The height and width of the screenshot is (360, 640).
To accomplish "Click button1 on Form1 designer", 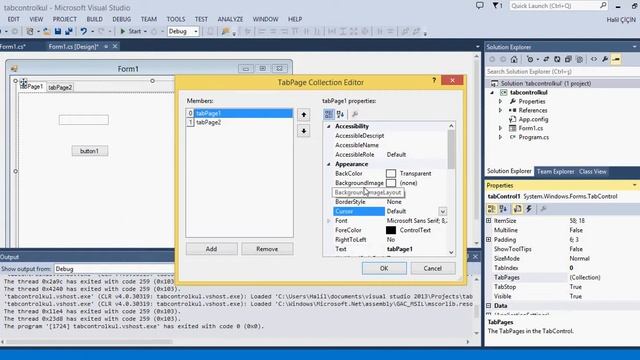I will point(90,151).
